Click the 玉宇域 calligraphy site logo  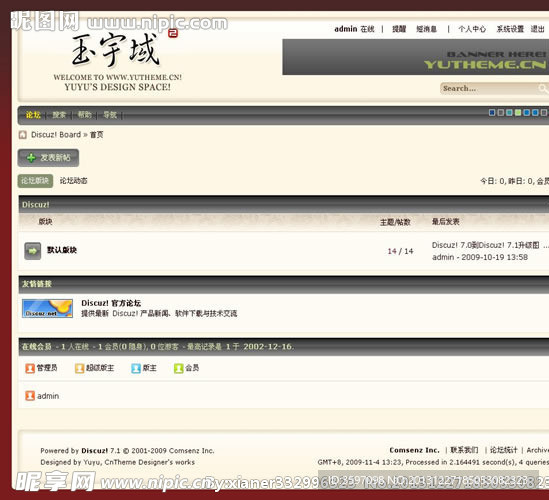pos(117,51)
